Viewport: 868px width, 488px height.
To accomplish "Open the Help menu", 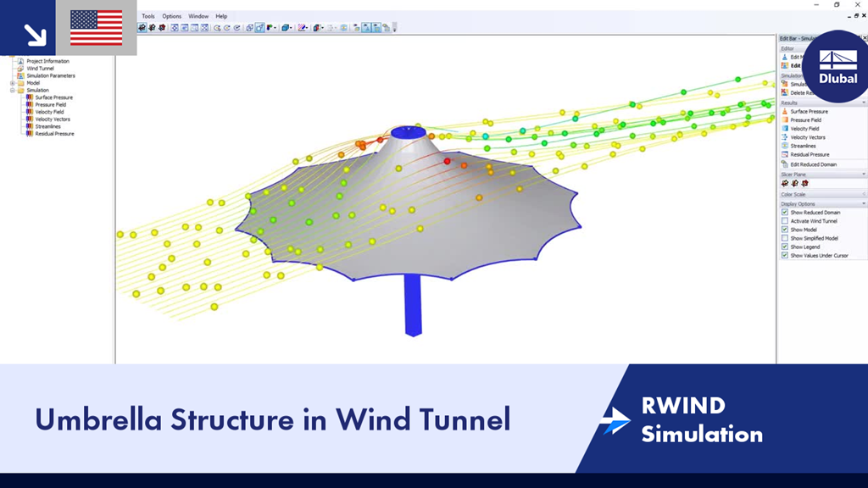I will [x=221, y=16].
